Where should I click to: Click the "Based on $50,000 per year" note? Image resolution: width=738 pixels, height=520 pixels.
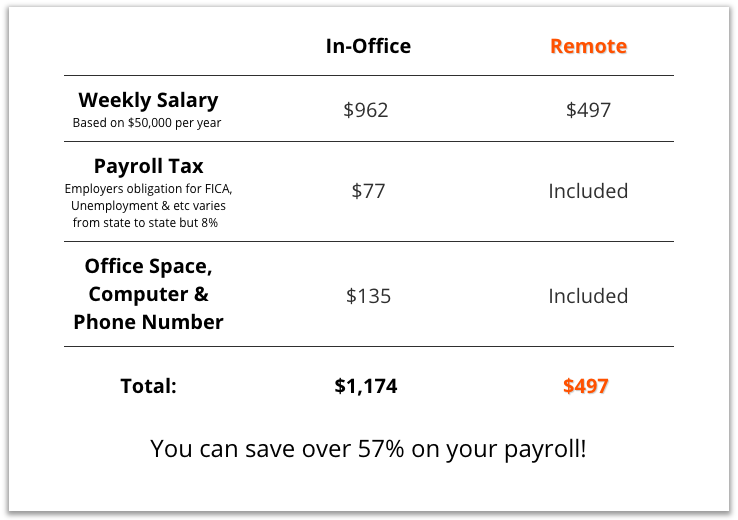click(x=147, y=123)
